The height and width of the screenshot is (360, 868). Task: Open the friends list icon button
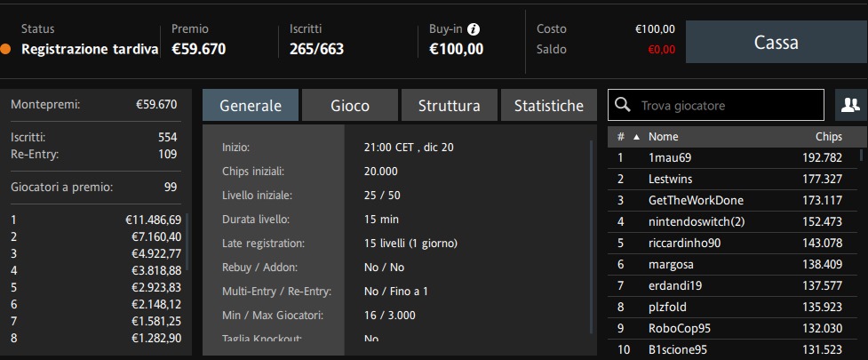(850, 105)
